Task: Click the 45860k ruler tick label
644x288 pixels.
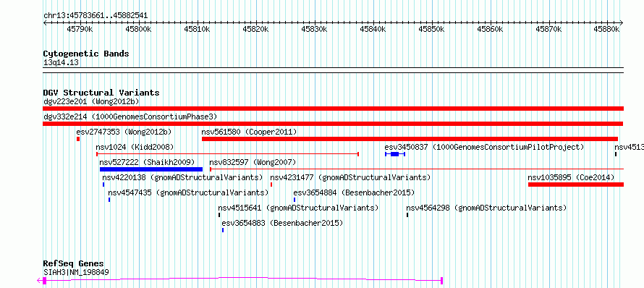Action: [491, 29]
